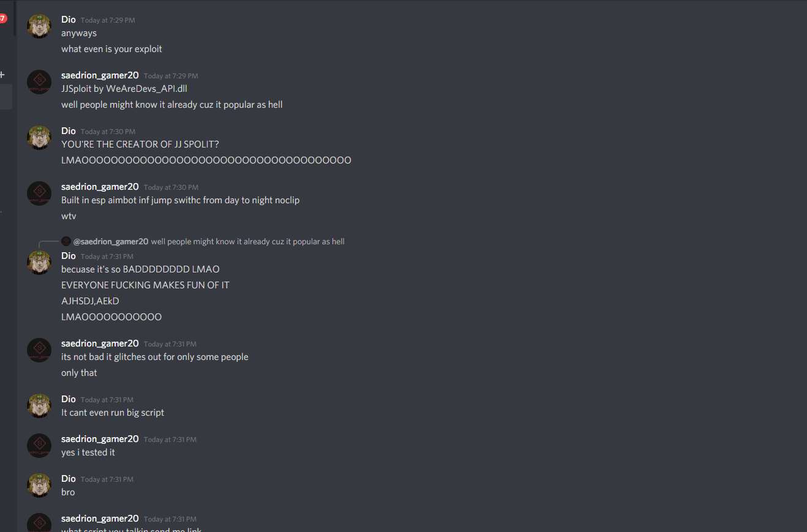Click saedrion_gamer20's avatar beside 'its not bad' message

coord(39,350)
